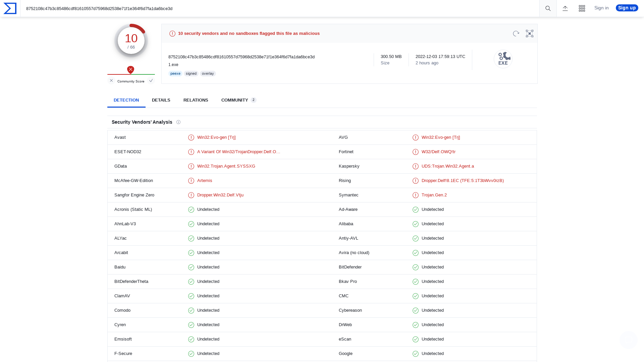Click the search for similar files icon
The width and height of the screenshot is (644, 362).
tap(529, 34)
